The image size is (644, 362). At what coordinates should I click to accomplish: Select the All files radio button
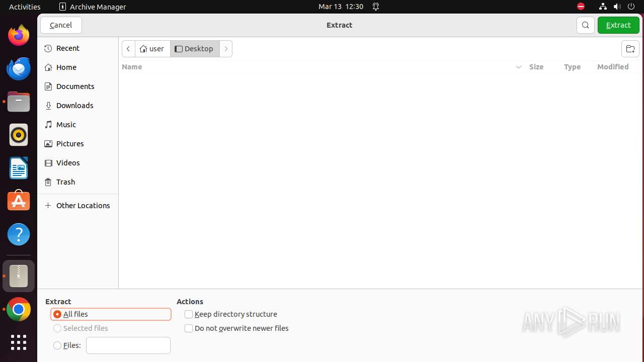57,314
